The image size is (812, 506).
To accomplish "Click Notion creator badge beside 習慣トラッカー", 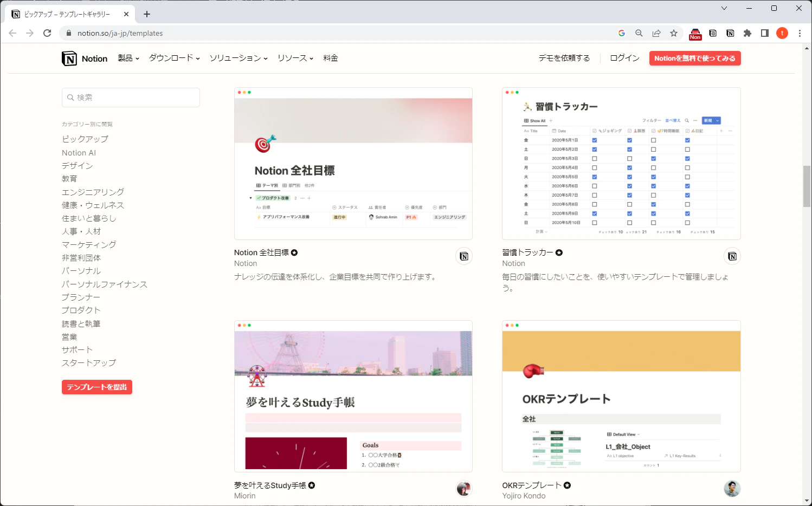I will coord(732,256).
